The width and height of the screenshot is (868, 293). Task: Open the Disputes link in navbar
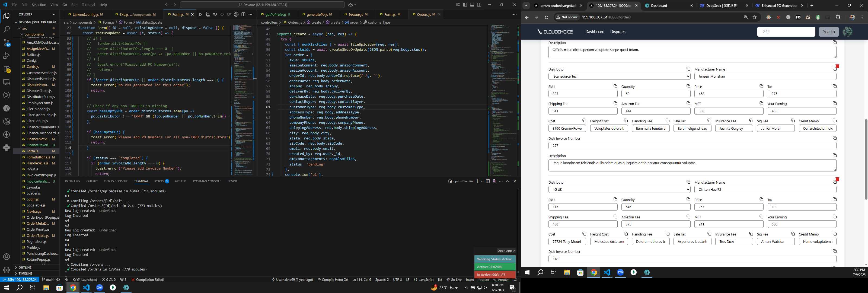(618, 32)
